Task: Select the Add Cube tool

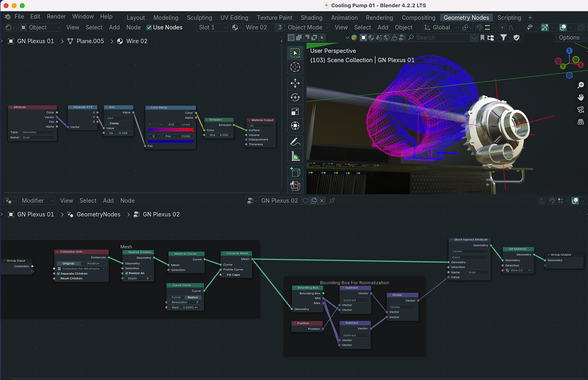Action: pos(295,172)
